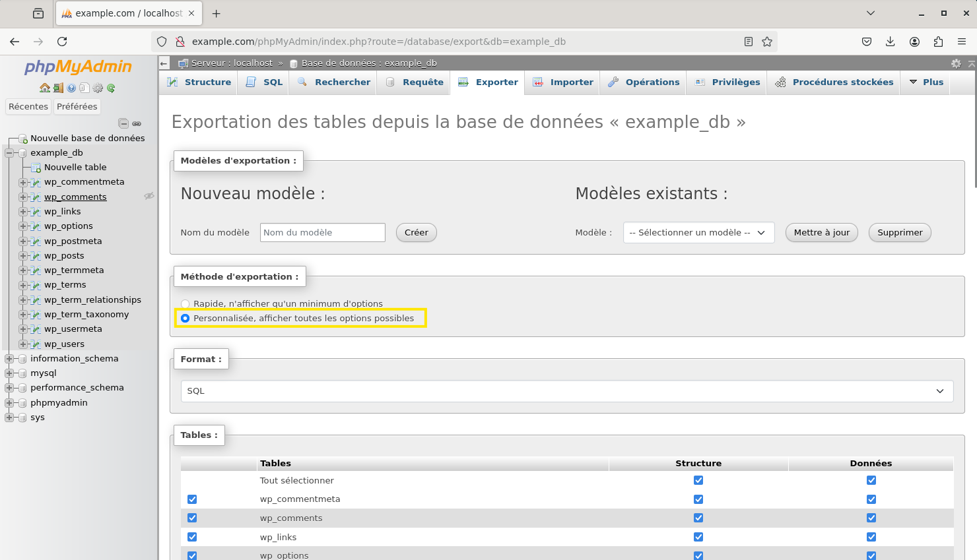
Task: Open Firefox account profile icon
Action: (914, 42)
